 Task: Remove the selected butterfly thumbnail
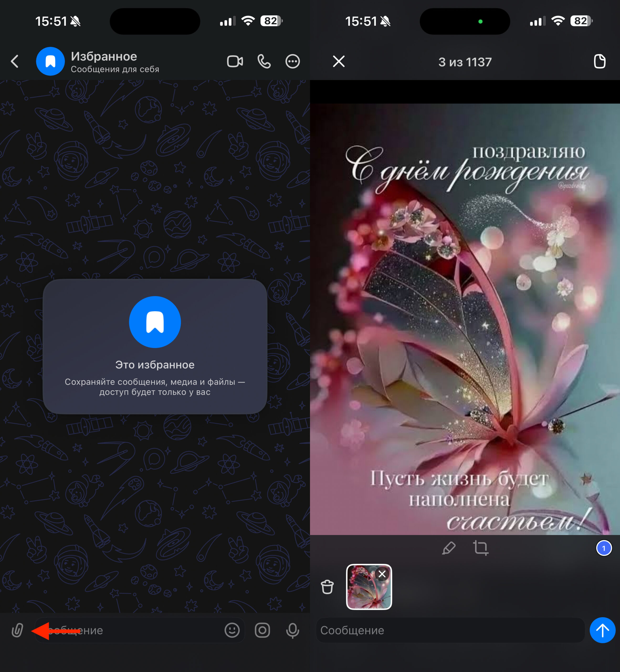pyautogui.click(x=382, y=574)
